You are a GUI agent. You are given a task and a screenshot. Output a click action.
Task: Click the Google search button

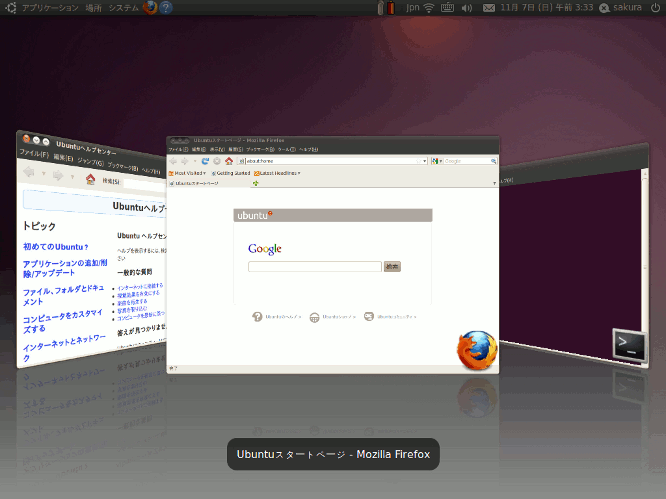(x=392, y=267)
